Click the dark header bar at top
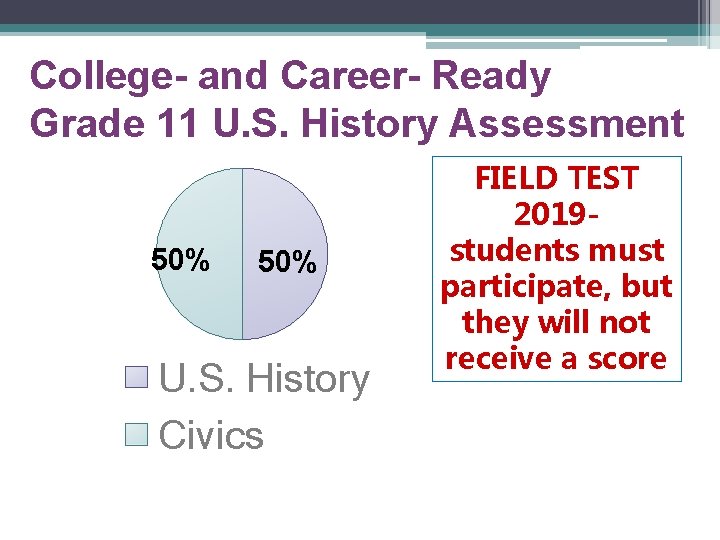720x540 pixels. (349, 12)
